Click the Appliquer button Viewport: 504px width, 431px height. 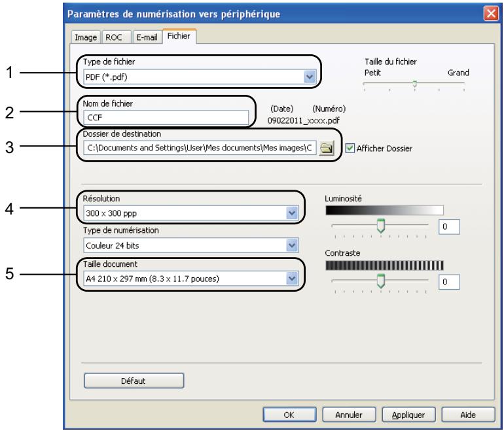tap(408, 415)
